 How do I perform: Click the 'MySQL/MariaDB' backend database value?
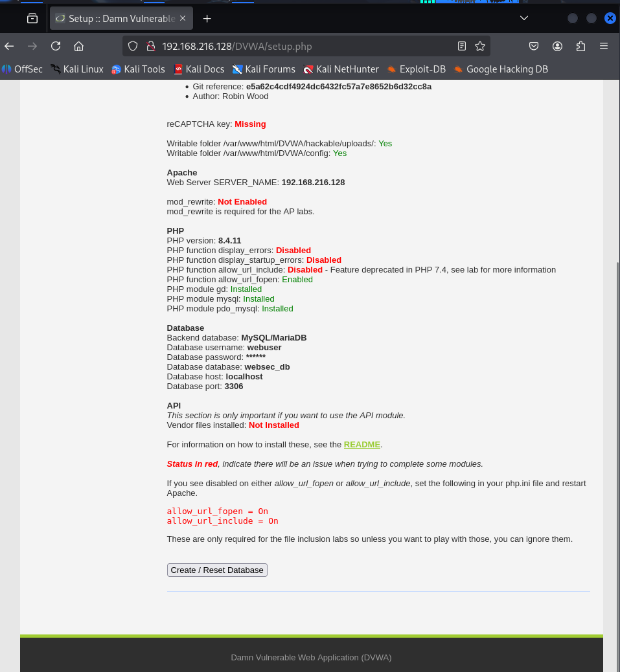click(274, 338)
